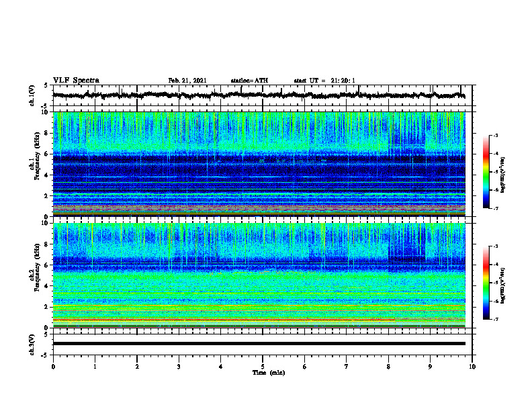Click the '-3' label on ch.1 colorbar

(495, 135)
